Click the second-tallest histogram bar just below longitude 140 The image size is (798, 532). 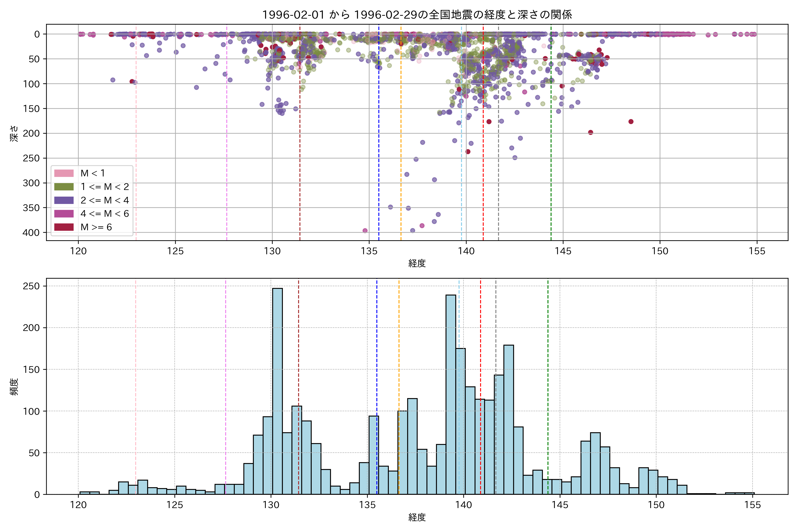tap(451, 394)
